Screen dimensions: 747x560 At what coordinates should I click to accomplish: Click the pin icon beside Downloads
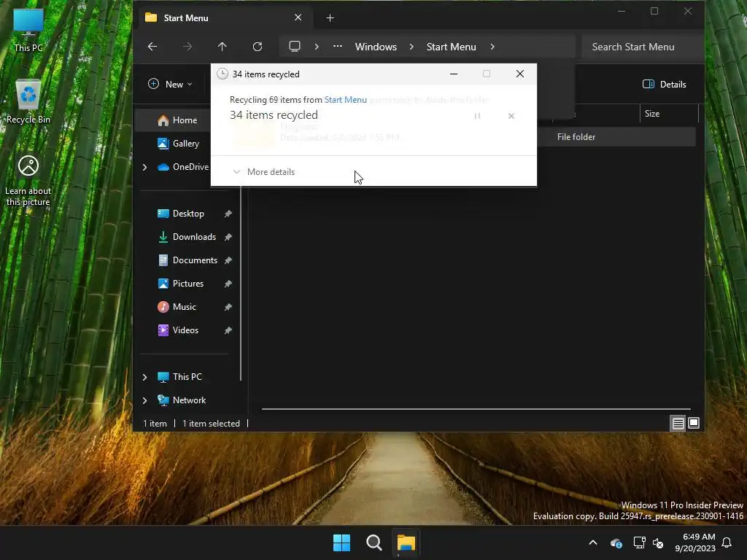pos(228,237)
